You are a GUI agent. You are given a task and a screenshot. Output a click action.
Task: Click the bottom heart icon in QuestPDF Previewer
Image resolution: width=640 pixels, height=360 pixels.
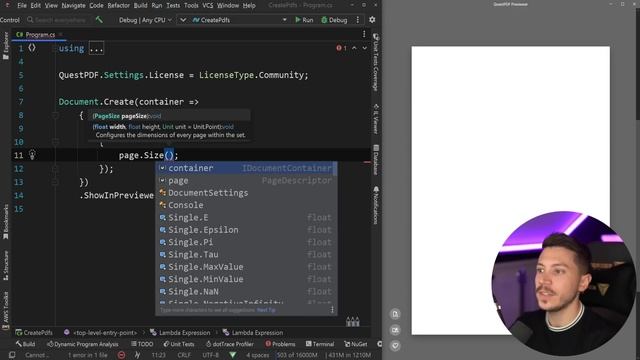coord(395,346)
